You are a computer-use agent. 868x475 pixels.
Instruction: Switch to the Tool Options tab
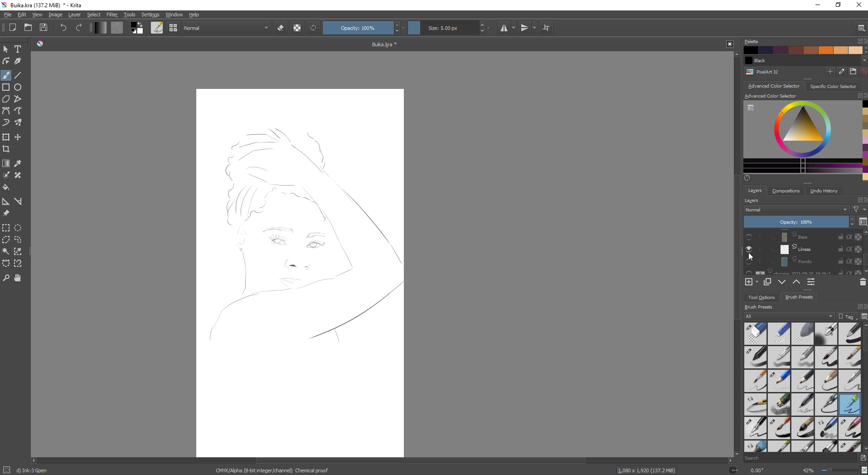(x=761, y=297)
